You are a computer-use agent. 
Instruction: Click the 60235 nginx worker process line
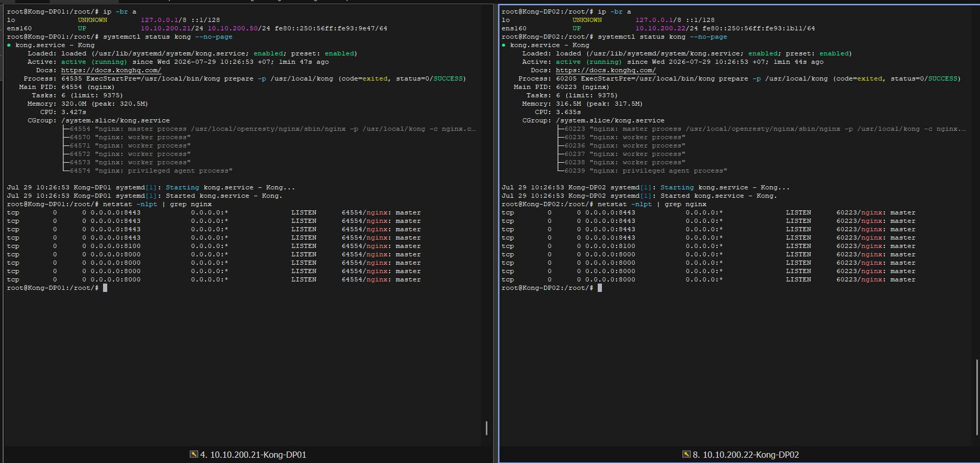pos(625,137)
